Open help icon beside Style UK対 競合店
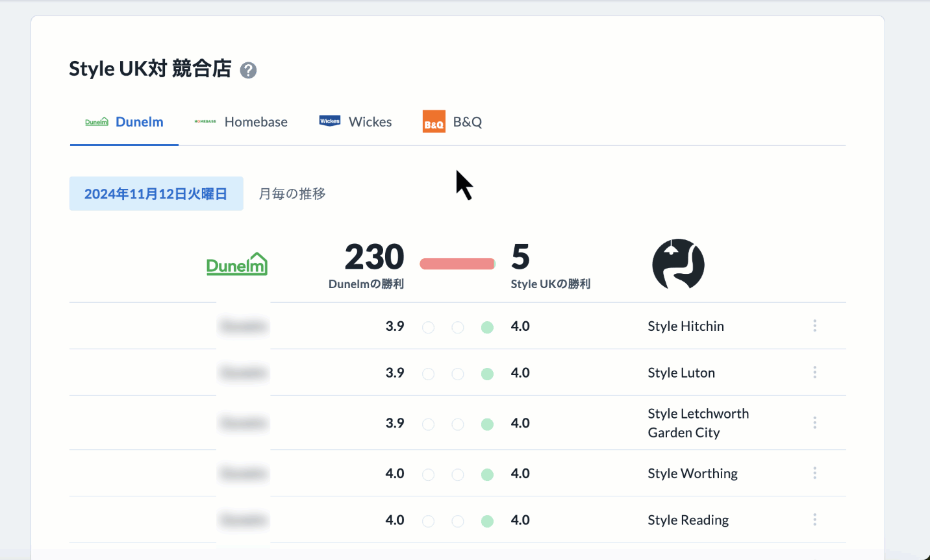 click(248, 70)
